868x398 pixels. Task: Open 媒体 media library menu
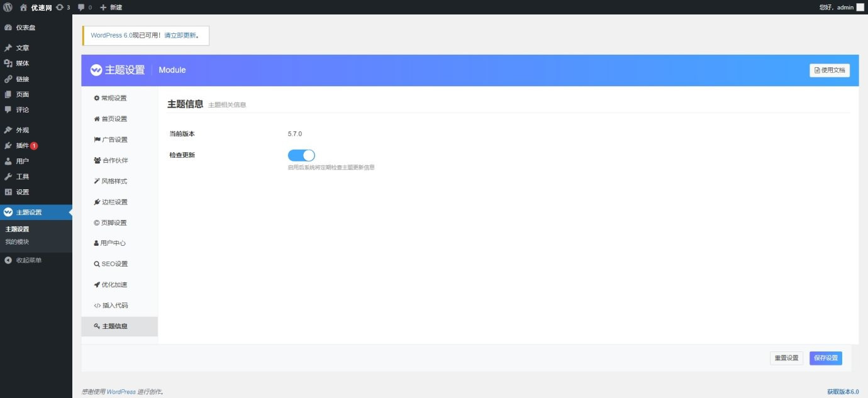click(x=36, y=64)
